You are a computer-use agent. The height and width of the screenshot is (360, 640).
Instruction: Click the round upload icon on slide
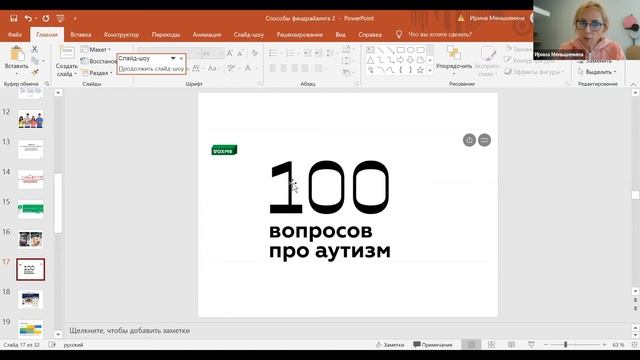pos(469,140)
